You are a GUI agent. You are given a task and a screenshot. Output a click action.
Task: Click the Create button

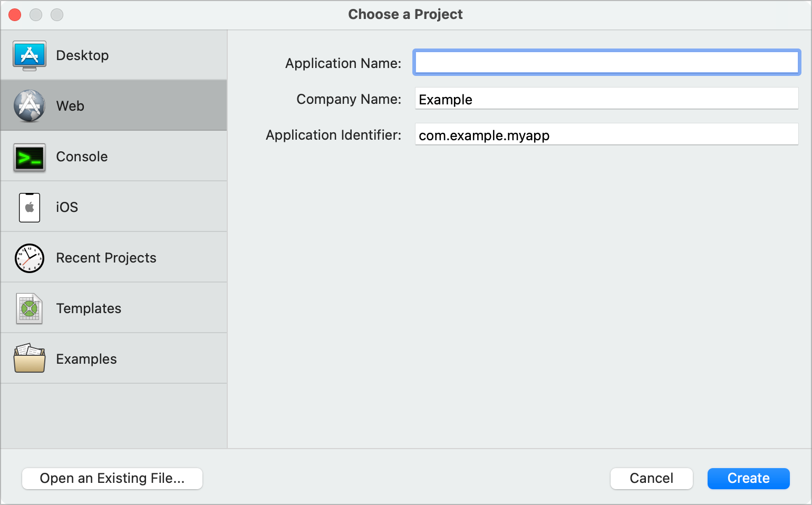click(x=749, y=478)
